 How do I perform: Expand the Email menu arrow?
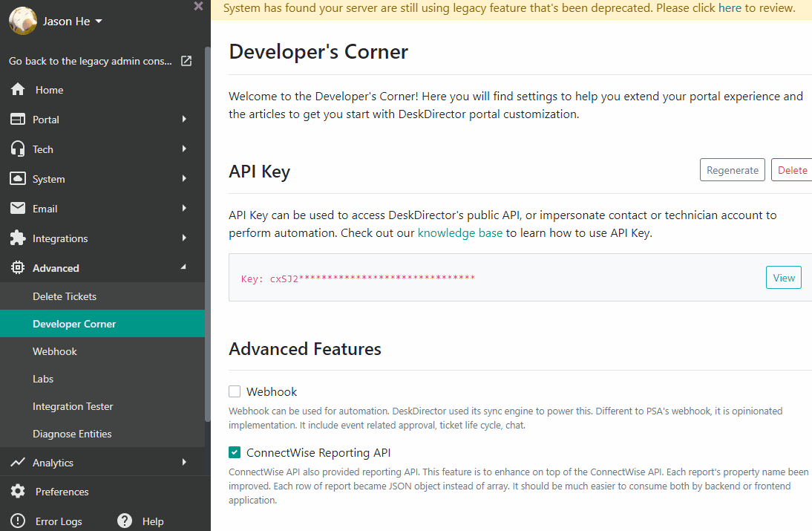coord(184,208)
